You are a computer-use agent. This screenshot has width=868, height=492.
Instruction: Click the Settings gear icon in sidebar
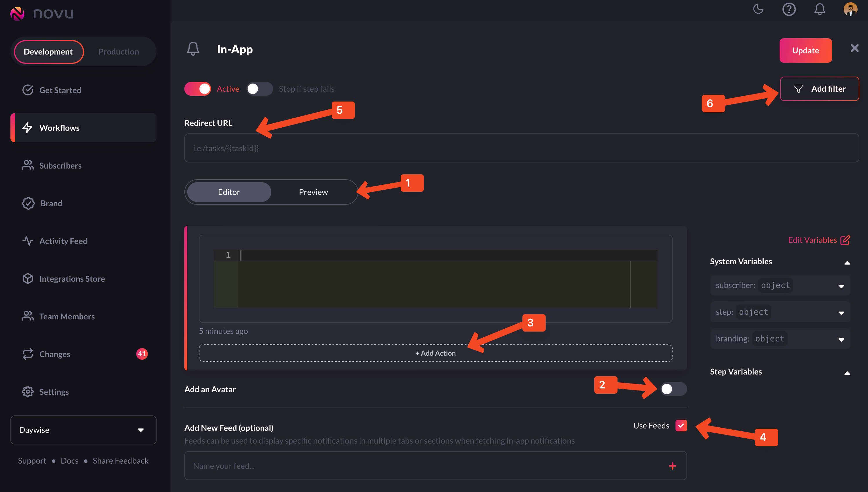(x=28, y=392)
